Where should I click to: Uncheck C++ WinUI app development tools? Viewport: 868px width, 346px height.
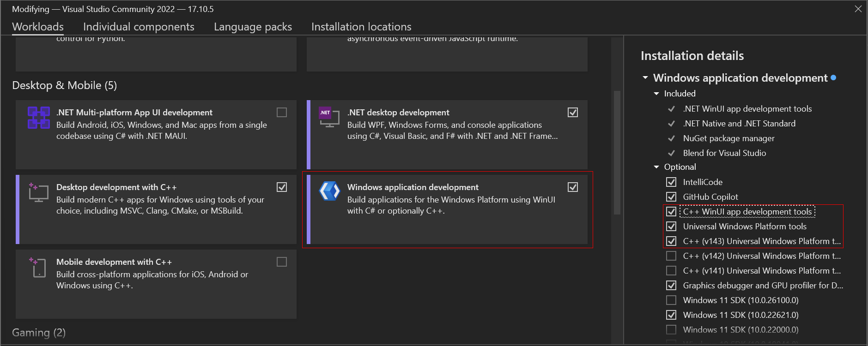671,212
